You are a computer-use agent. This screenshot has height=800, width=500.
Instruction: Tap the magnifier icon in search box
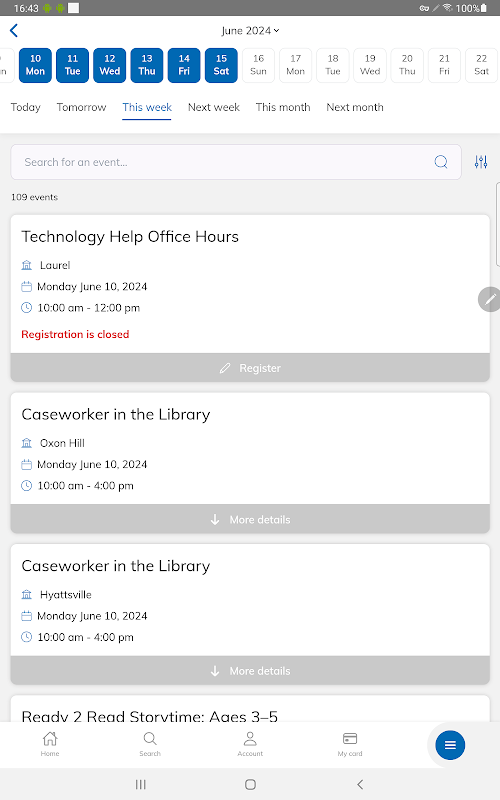click(x=441, y=162)
